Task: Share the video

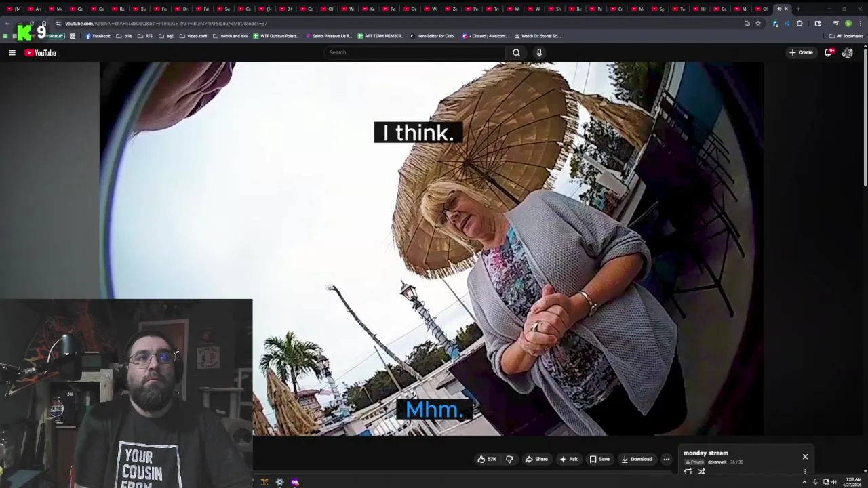Action: [x=536, y=459]
